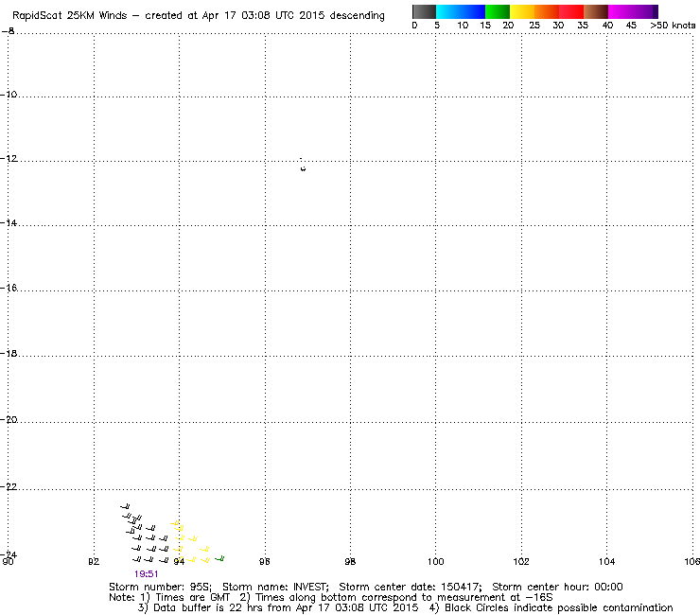Click the -12 latitude axis label
The width and height of the screenshot is (700, 615).
[9, 159]
